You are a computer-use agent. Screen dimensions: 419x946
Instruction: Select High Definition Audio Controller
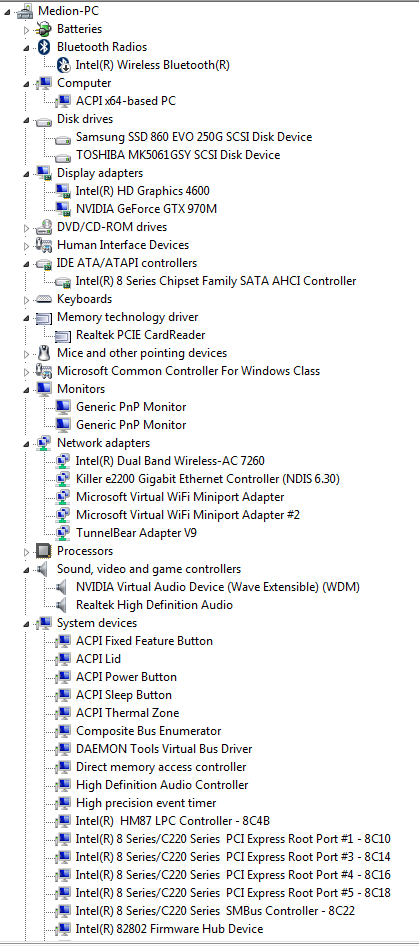pos(162,785)
